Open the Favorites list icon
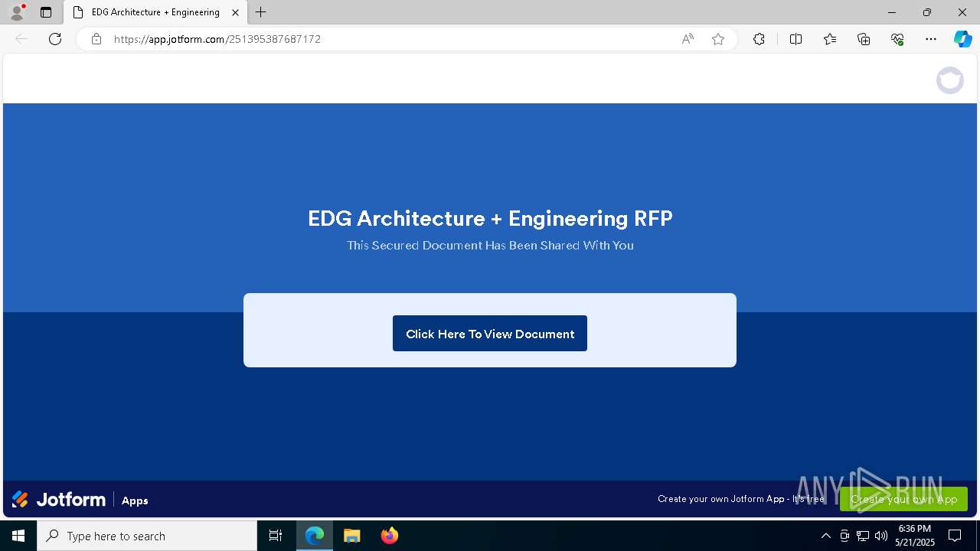Image resolution: width=980 pixels, height=551 pixels. (x=830, y=39)
